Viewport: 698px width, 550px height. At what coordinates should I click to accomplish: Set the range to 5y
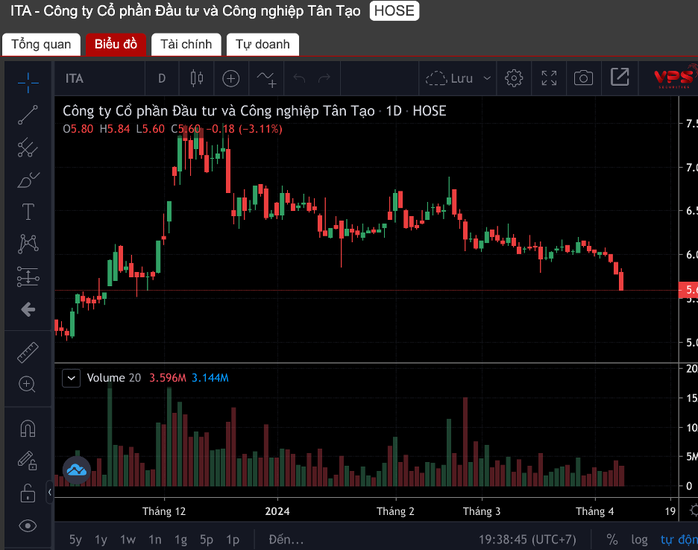[x=75, y=540]
